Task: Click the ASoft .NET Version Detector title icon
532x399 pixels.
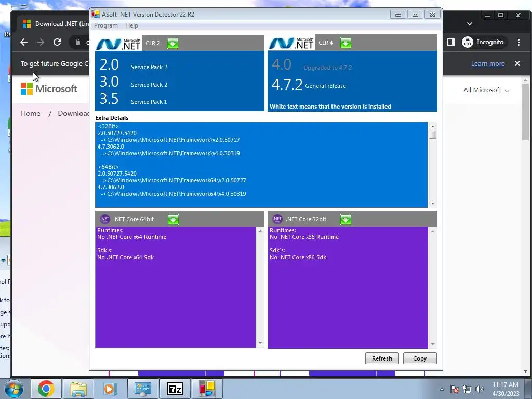Action: tap(96, 14)
